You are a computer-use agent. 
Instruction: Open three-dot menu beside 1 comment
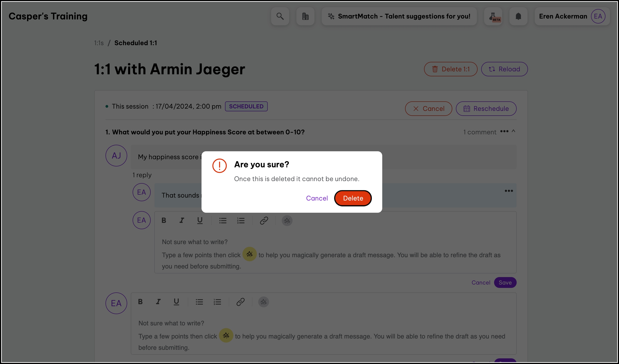click(504, 131)
